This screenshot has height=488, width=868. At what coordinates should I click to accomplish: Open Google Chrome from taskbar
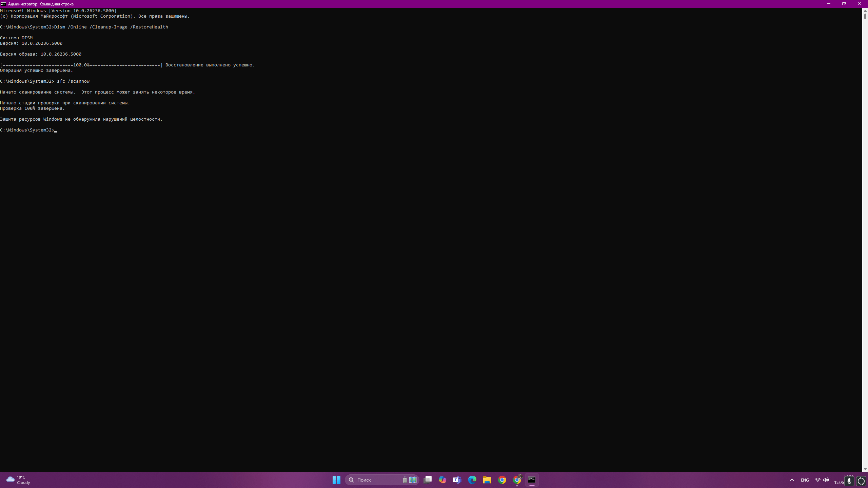502,480
